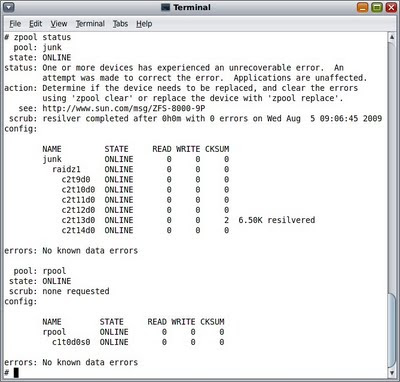Click the c2t14d0 device name
Viewport: 400px width, 382px height.
78,230
